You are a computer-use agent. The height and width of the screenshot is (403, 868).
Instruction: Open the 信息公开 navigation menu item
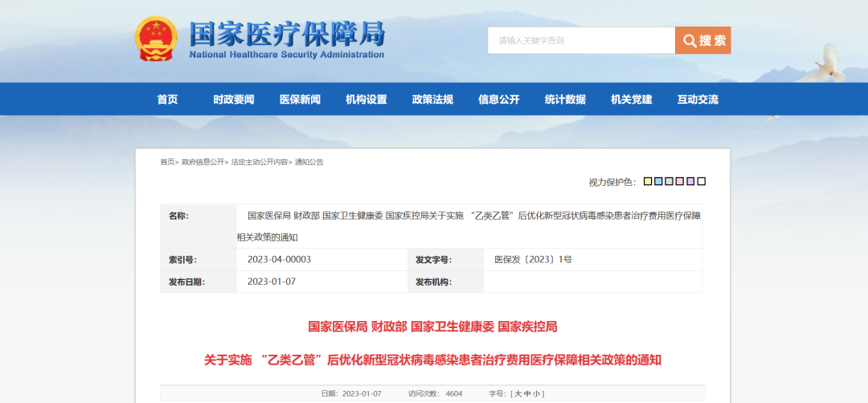(499, 100)
